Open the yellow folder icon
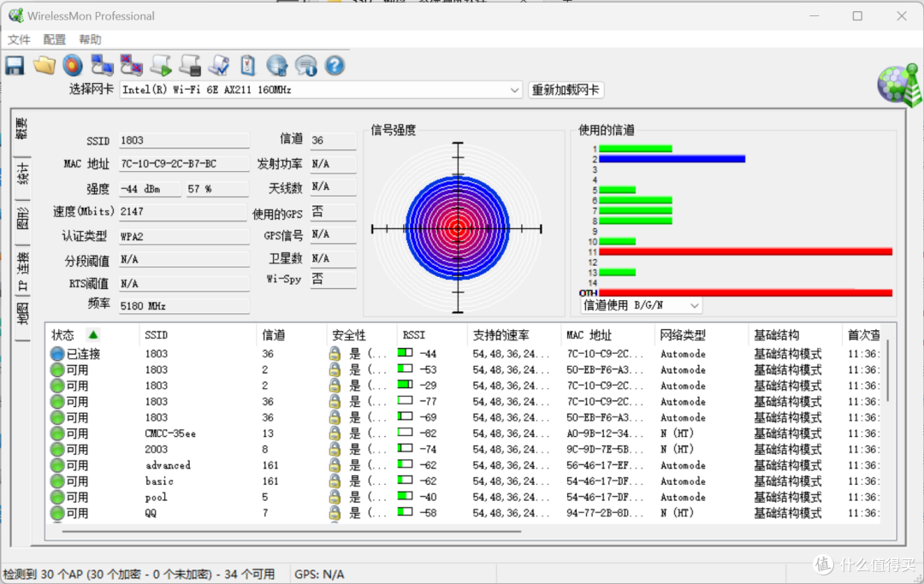The width and height of the screenshot is (924, 584). point(44,65)
